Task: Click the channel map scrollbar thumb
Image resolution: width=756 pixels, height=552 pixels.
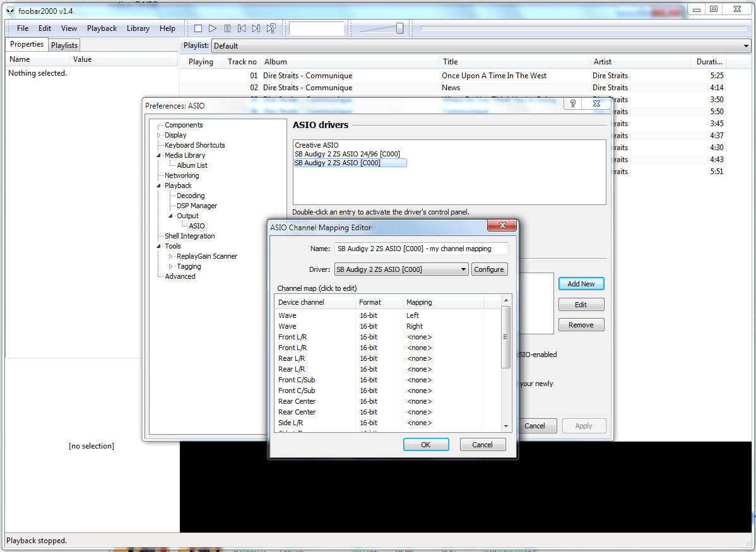Action: (x=505, y=337)
